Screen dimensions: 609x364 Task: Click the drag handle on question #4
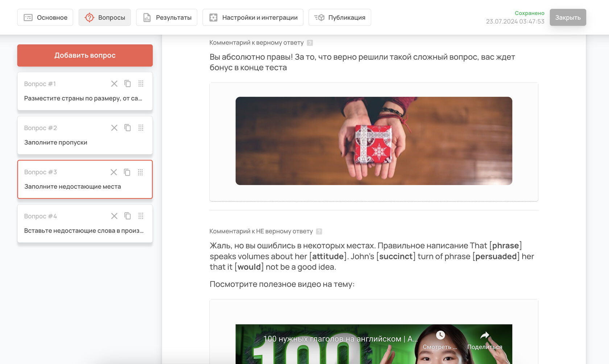[141, 216]
